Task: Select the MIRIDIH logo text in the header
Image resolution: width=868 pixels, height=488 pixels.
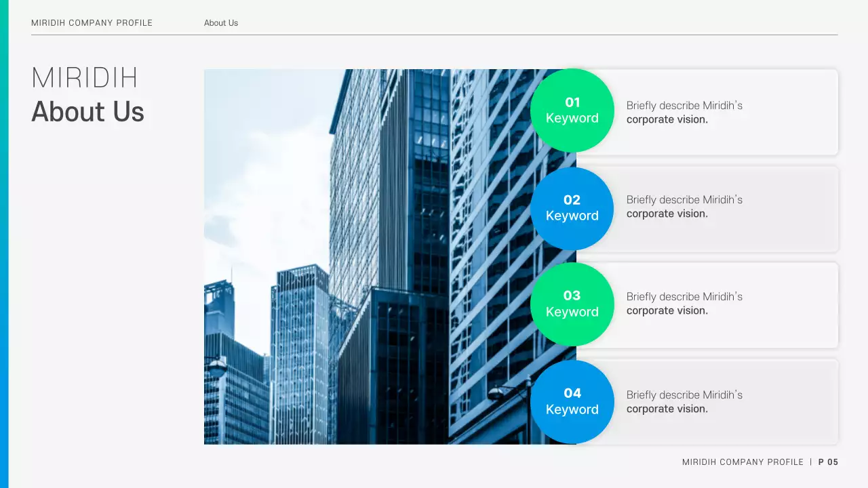Action: [84, 77]
